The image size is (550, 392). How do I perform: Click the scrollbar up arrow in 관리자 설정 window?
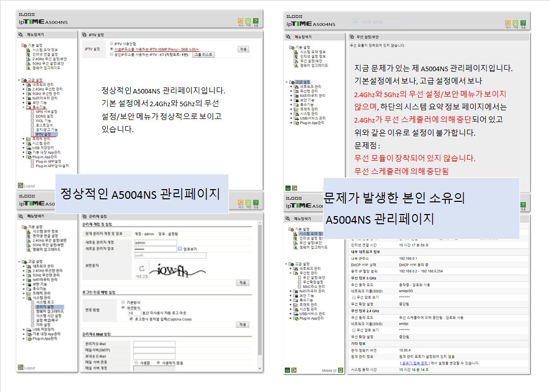[x=260, y=223]
